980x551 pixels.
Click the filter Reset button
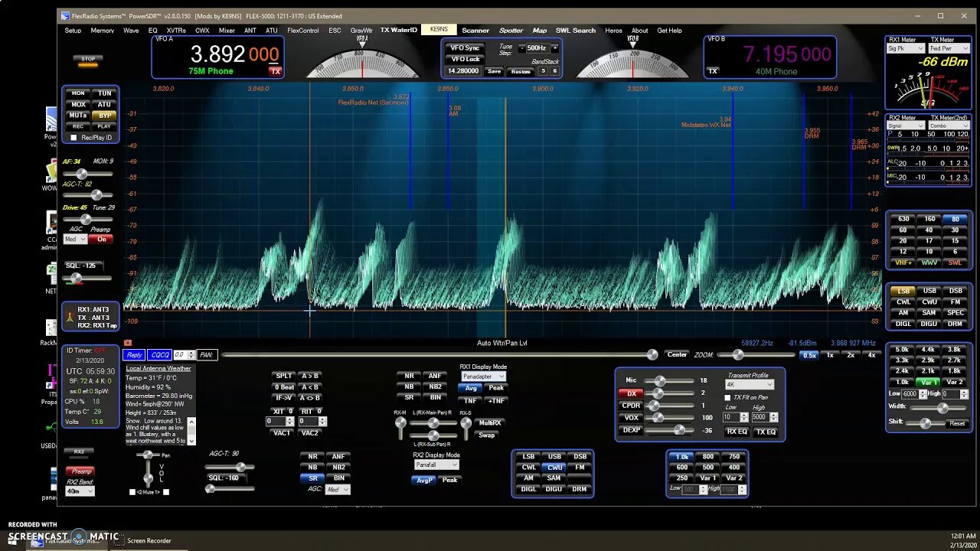click(957, 423)
